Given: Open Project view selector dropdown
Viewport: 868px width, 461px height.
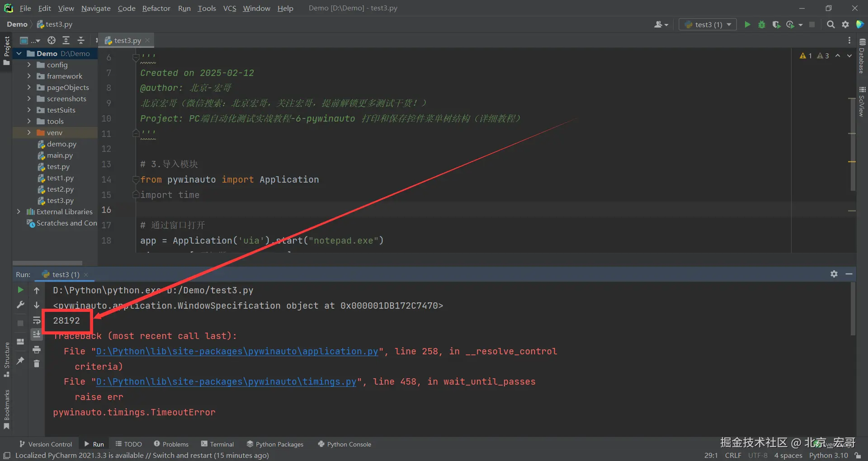Looking at the screenshot, I should pos(30,40).
